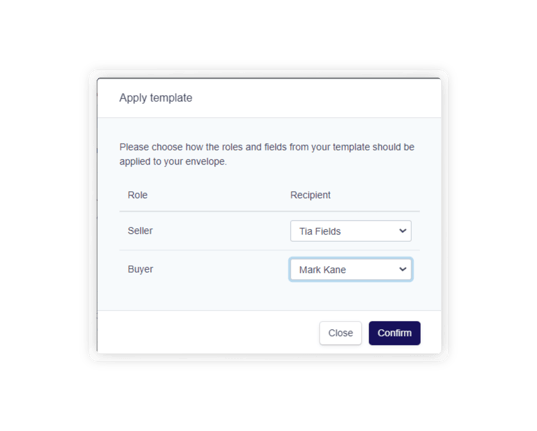The width and height of the screenshot is (537, 431).
Task: Click empty footer area left of Close
Action: (x=205, y=332)
